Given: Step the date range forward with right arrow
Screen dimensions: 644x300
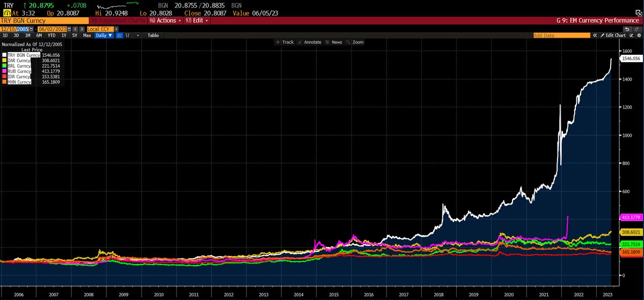Looking at the screenshot, I should coord(82,29).
